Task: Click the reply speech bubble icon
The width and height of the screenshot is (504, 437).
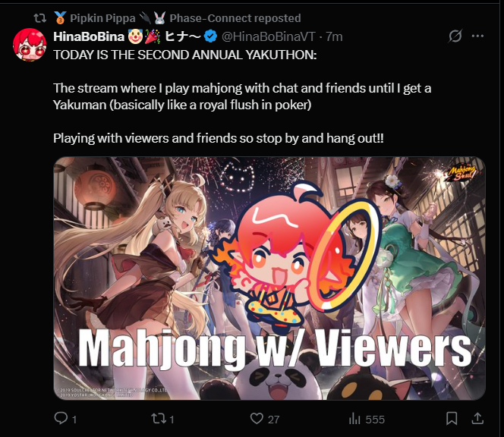Action: click(x=61, y=418)
